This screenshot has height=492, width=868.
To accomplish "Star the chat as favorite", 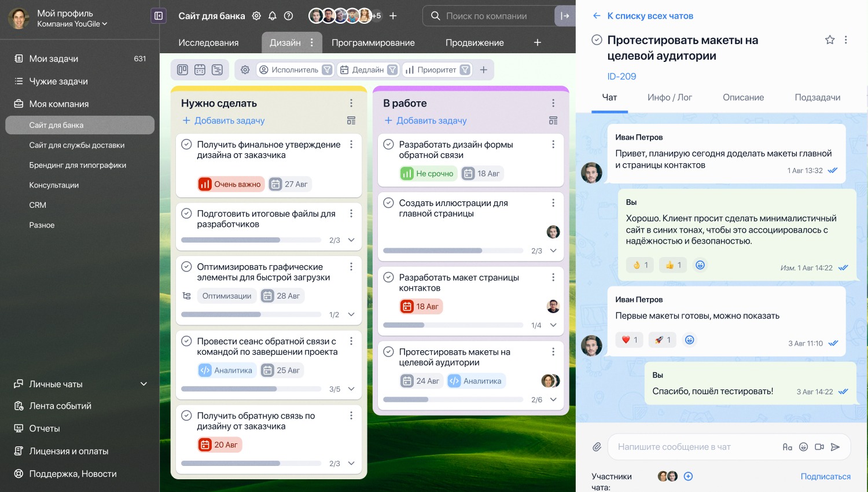I will (x=830, y=40).
